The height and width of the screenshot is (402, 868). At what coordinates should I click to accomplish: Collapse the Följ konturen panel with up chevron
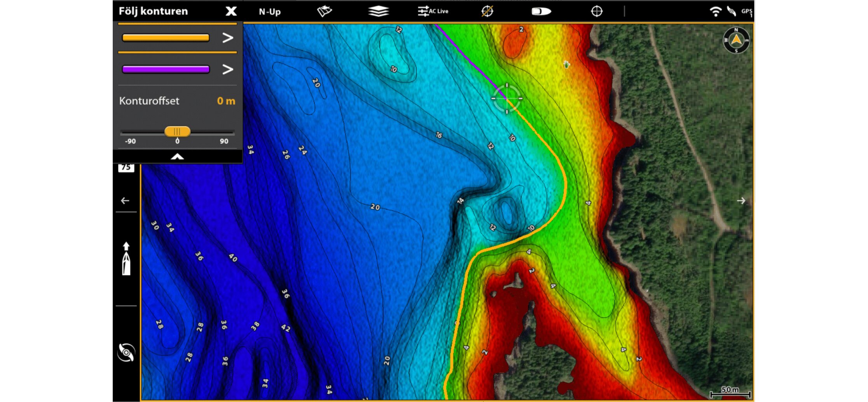click(x=177, y=157)
